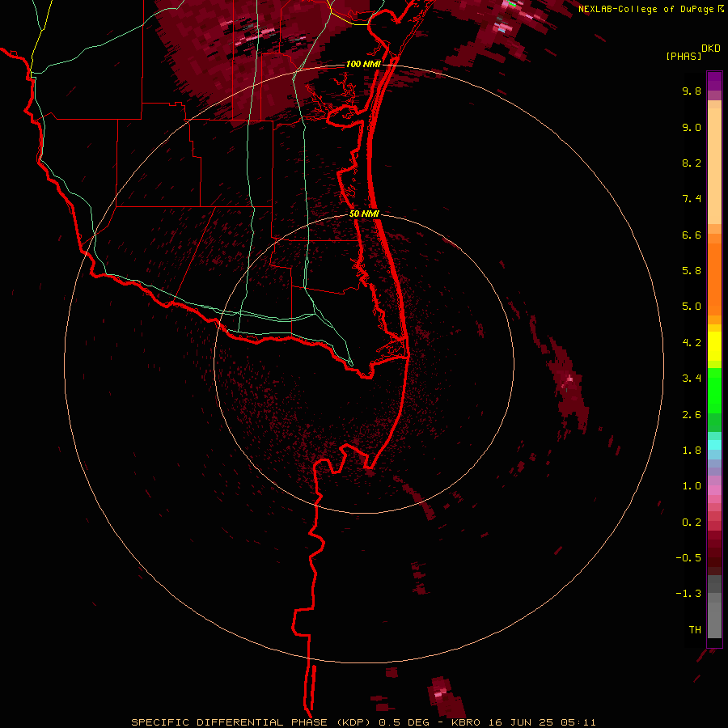728x728 pixels.
Task: Click the 1.8 scale value
Action: click(x=692, y=451)
